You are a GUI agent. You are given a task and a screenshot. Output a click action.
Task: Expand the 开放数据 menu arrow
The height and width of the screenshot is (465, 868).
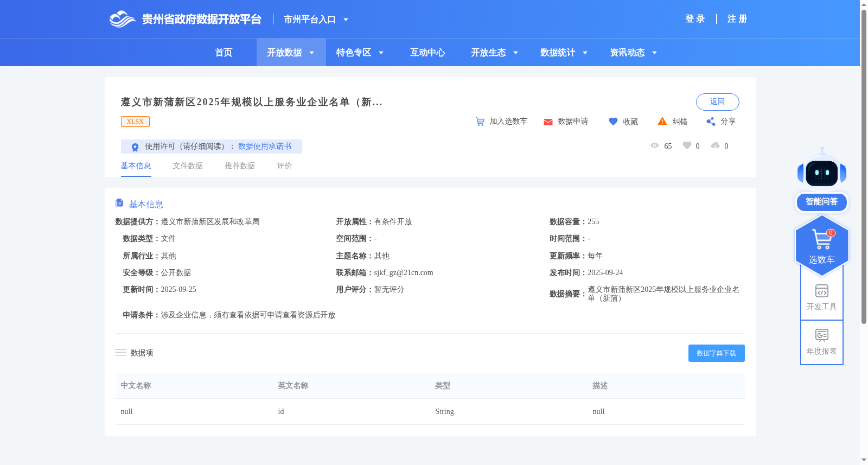coord(311,53)
